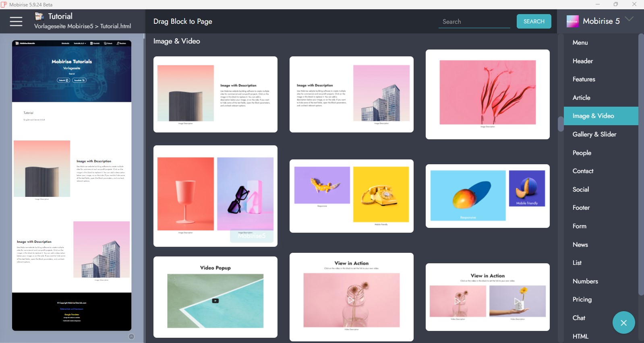Click the Search input field

pyautogui.click(x=474, y=22)
